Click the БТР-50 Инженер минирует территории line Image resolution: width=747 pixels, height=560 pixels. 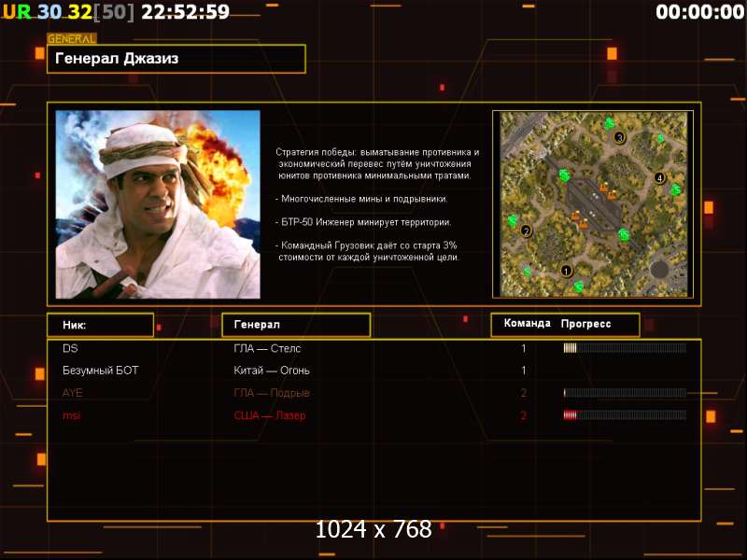(363, 222)
